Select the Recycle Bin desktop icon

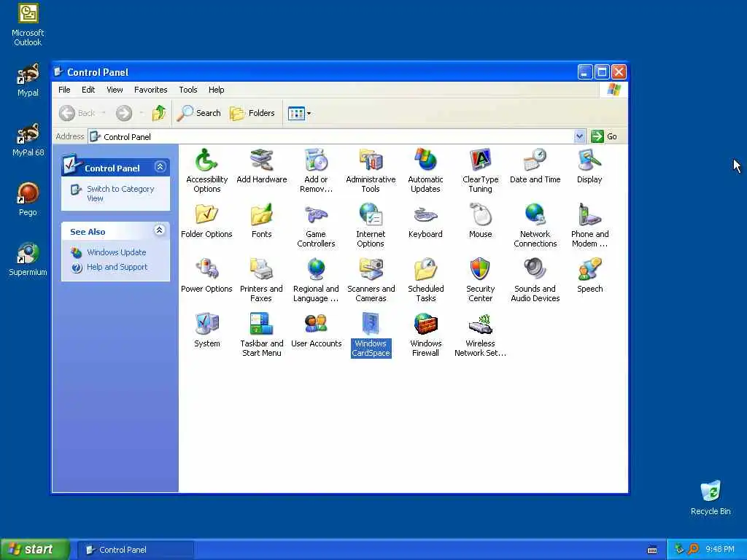(x=711, y=498)
